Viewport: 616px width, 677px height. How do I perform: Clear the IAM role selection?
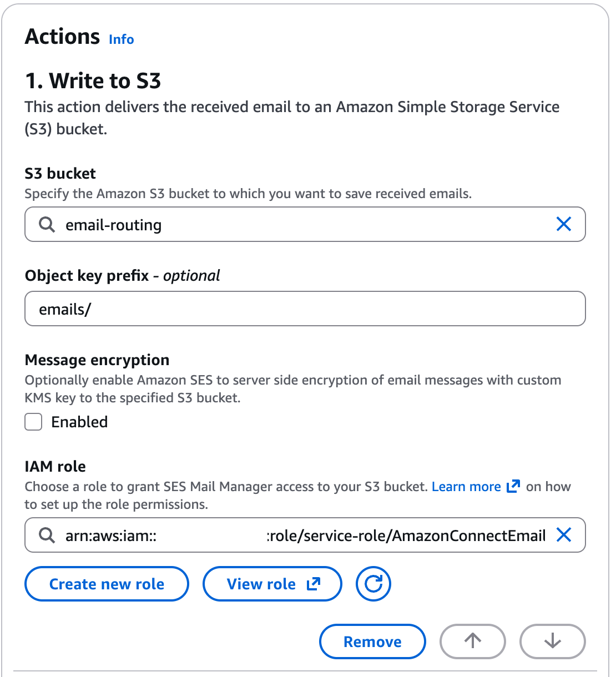click(563, 535)
